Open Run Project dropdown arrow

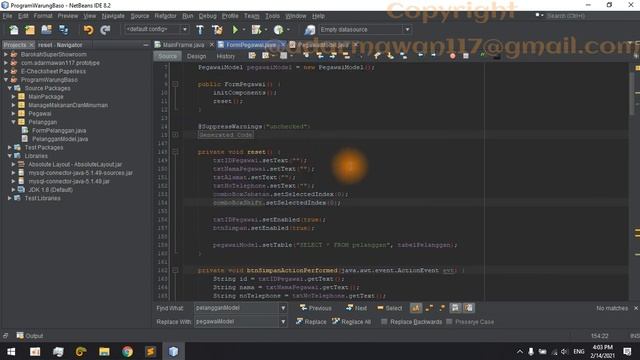[x=244, y=30]
